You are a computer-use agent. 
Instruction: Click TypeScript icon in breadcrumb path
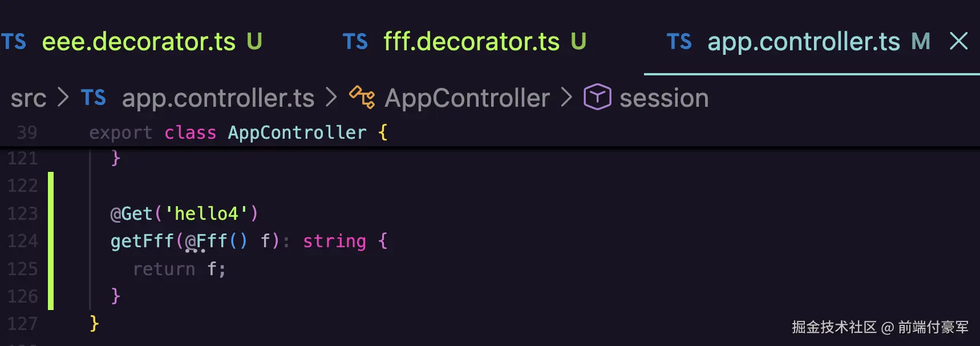(94, 98)
